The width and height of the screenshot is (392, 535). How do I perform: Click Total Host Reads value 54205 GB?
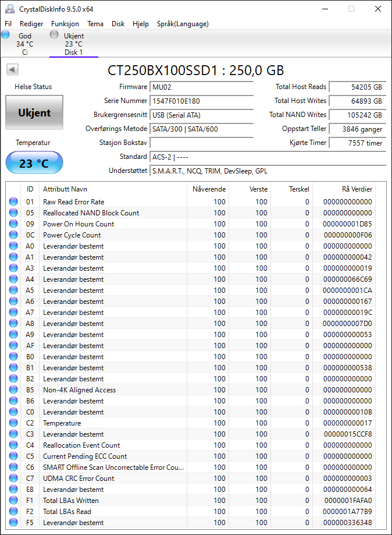point(358,87)
